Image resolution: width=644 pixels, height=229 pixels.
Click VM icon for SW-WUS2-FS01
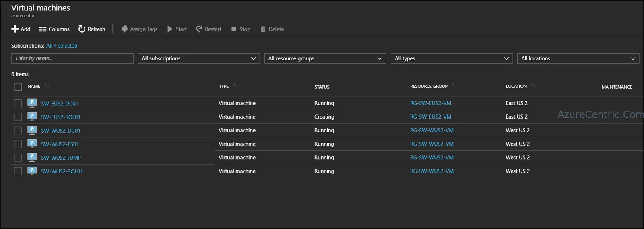click(x=32, y=144)
